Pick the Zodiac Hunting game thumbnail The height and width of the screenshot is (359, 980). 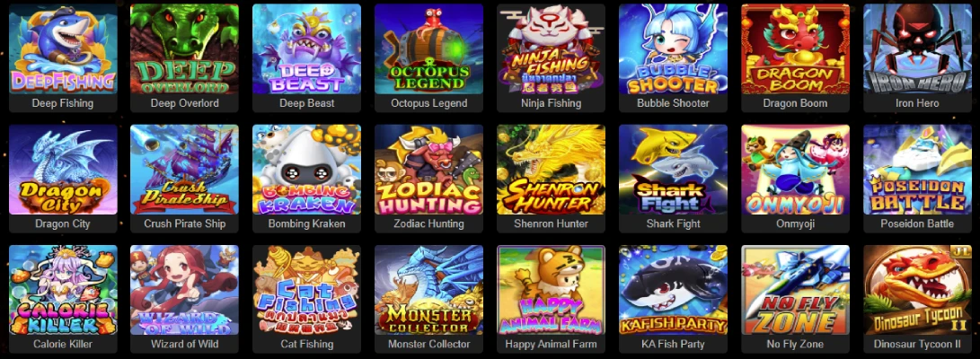click(x=428, y=170)
